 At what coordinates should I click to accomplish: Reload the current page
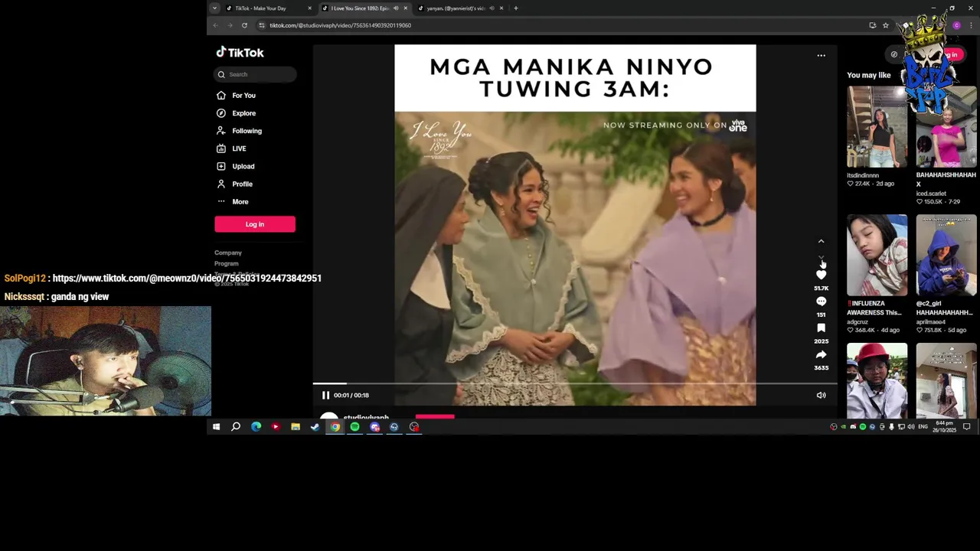click(244, 25)
